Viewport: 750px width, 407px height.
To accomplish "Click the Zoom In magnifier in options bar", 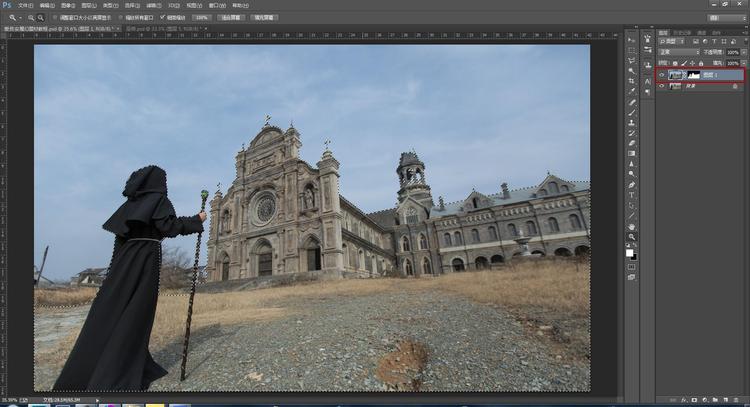I will tap(31, 18).
